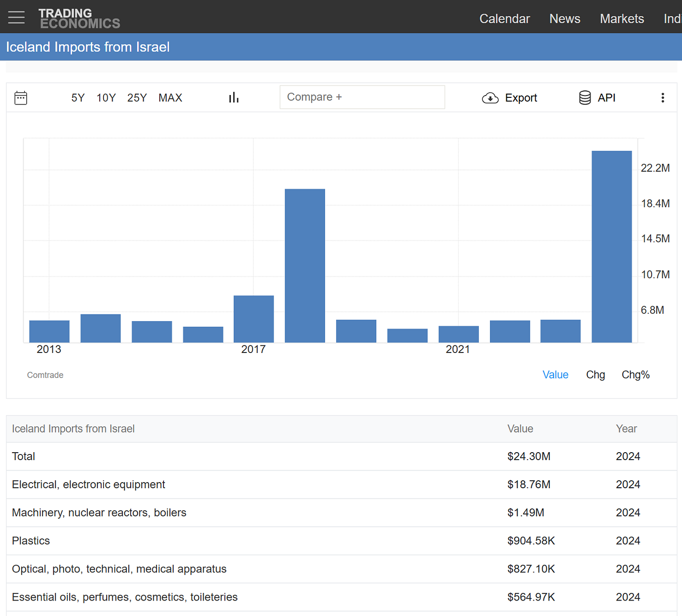This screenshot has width=682, height=616.
Task: Open the News menu item
Action: 564,19
